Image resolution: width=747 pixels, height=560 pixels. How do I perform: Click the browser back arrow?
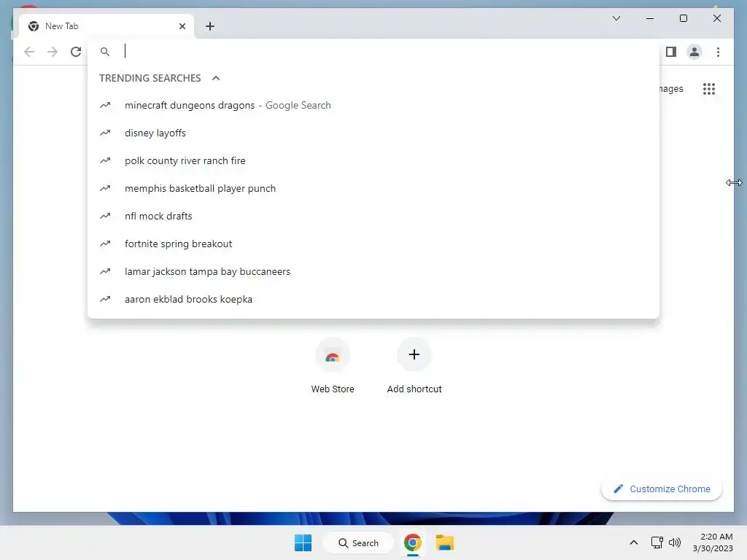29,52
